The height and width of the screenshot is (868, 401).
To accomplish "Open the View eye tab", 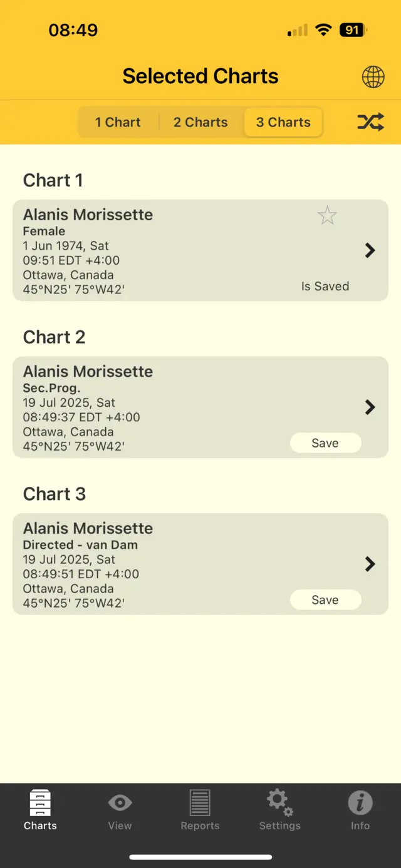I will click(x=120, y=810).
